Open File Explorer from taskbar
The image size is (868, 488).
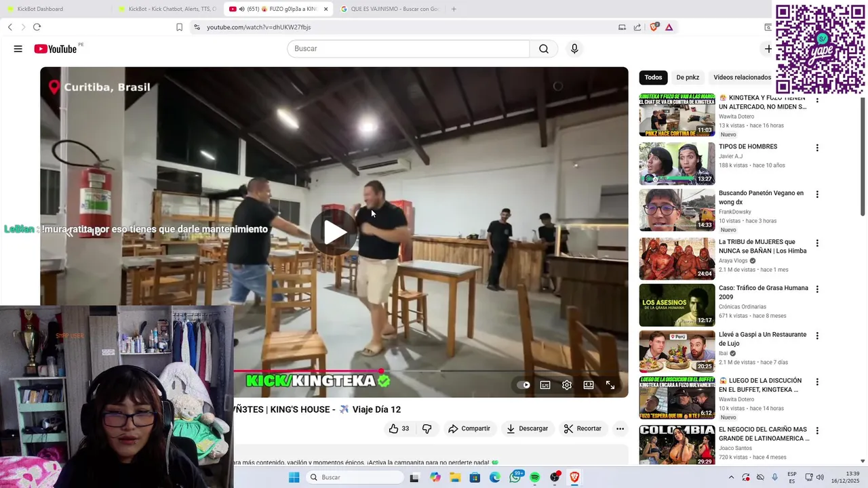455,477
